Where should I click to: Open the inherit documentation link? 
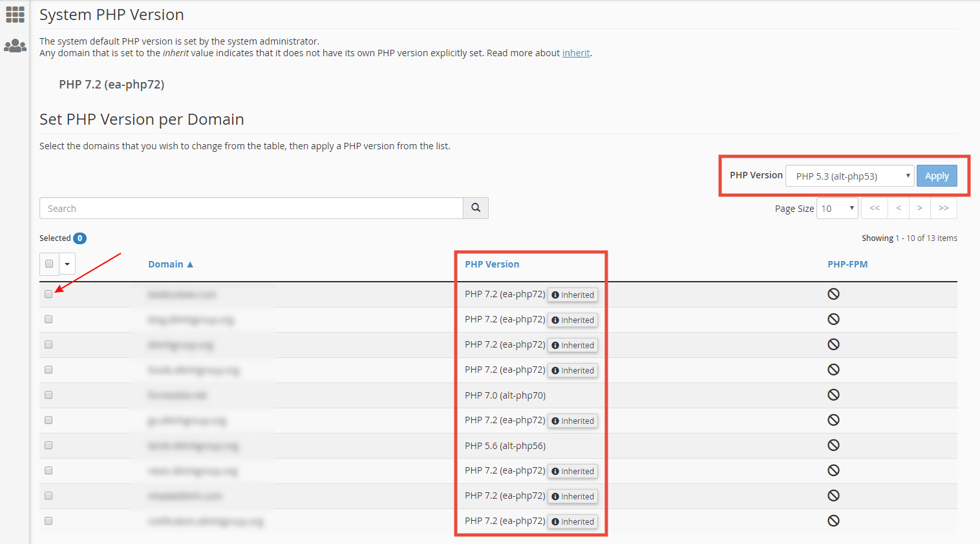tap(575, 53)
